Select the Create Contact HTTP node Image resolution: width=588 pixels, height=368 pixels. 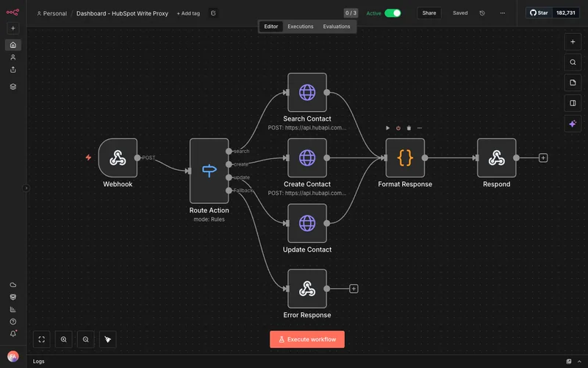pyautogui.click(x=307, y=158)
